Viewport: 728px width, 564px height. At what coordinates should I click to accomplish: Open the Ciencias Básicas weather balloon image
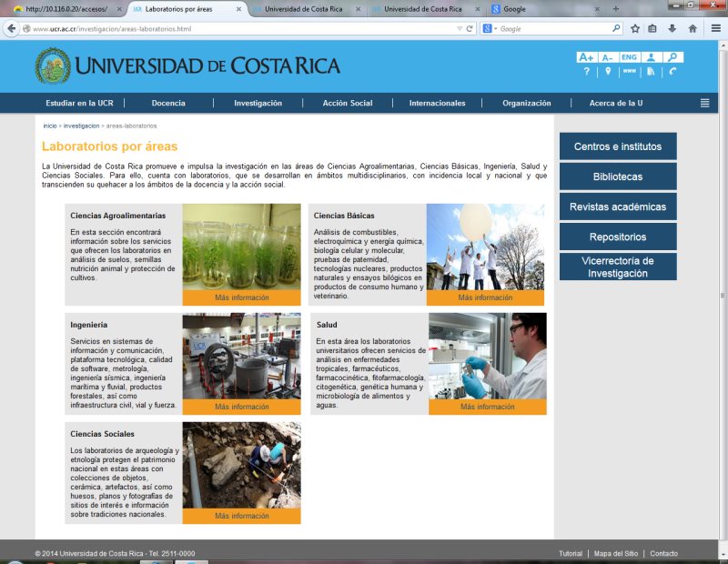[x=485, y=247]
